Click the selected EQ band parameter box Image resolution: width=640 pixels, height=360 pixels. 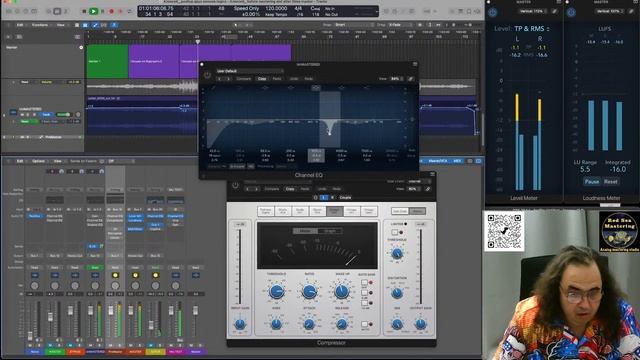point(316,156)
